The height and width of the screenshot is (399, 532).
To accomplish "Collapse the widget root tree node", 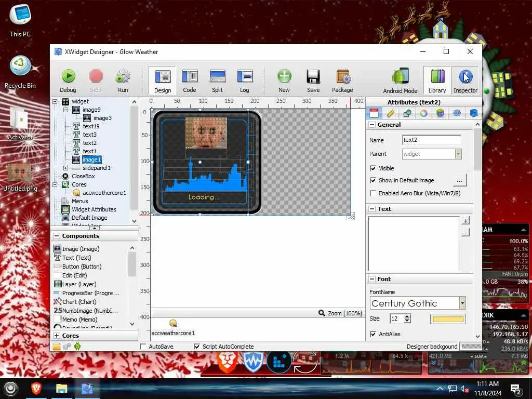I will tap(55, 101).
